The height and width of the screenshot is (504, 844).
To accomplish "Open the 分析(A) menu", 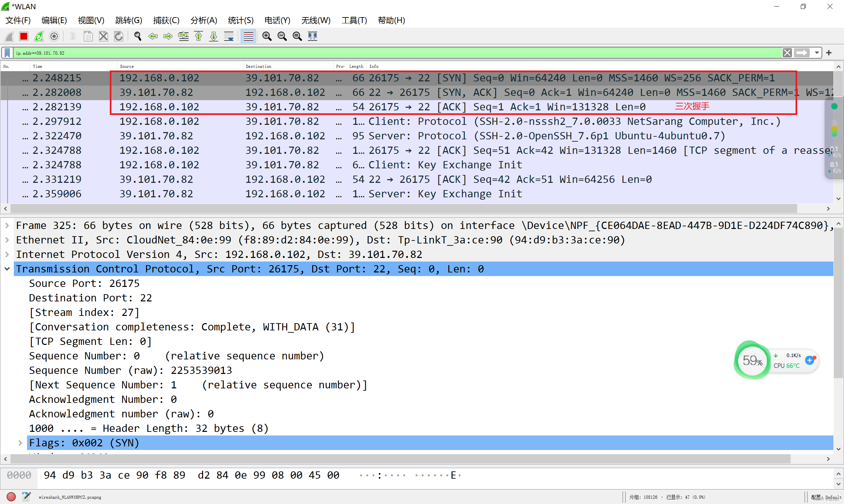I will click(x=204, y=20).
